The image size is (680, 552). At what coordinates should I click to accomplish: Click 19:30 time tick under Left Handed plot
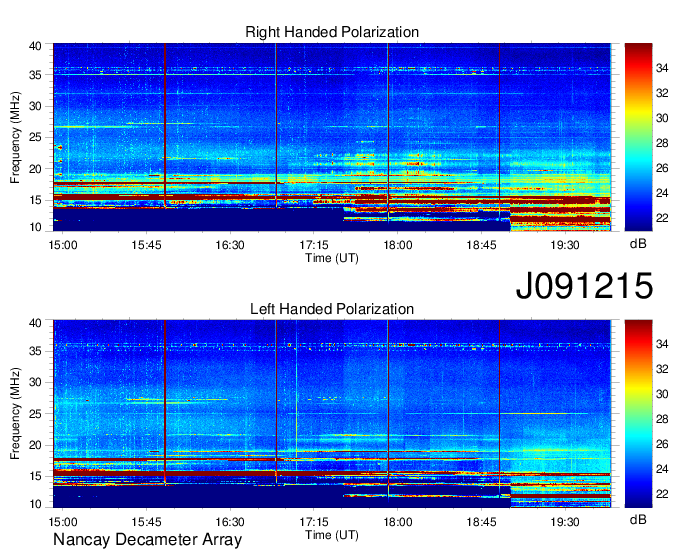[565, 522]
